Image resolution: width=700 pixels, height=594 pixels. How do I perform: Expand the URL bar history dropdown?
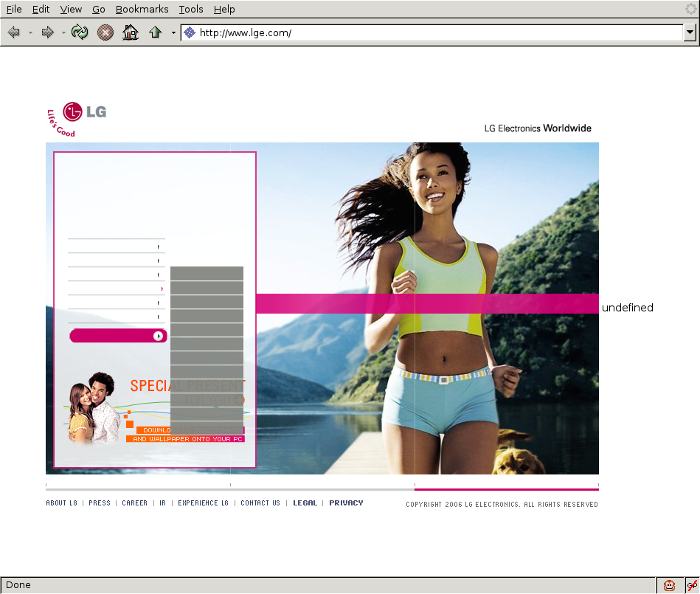(x=690, y=32)
